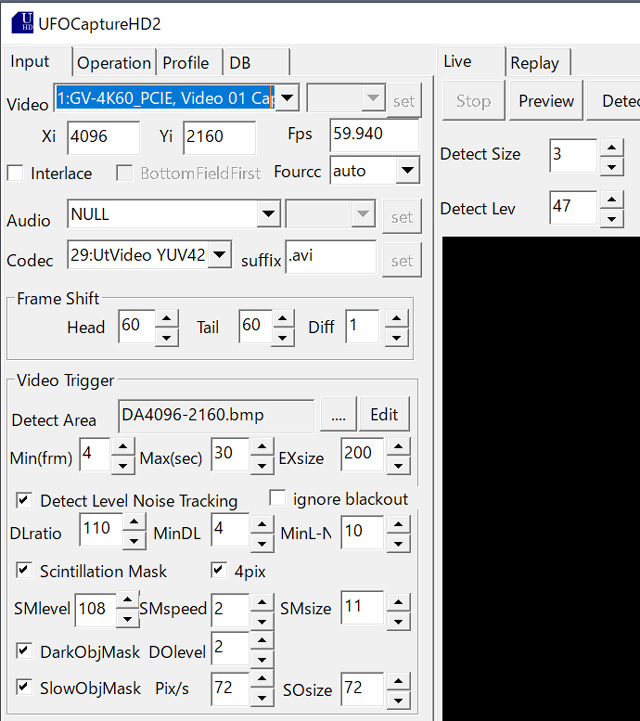Decrease the Detect Size value

(611, 167)
